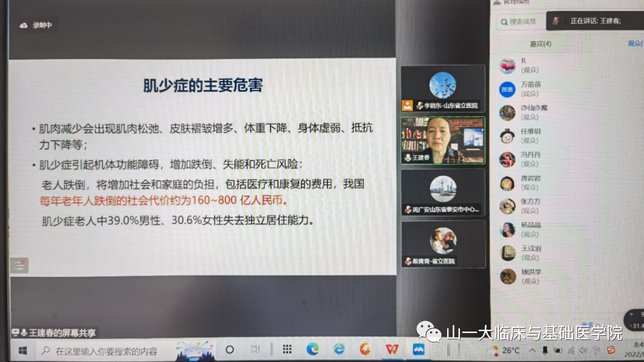
Task: Switch to the 嘉宾(4) tab
Action: pos(540,44)
